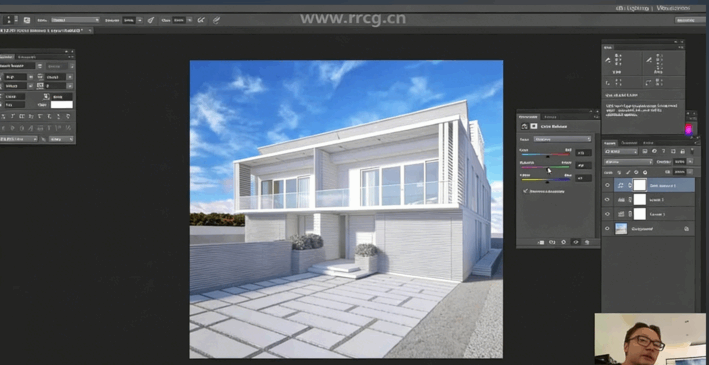This screenshot has width=709, height=365.
Task: Switch to the Character tab
Action: pos(7,57)
